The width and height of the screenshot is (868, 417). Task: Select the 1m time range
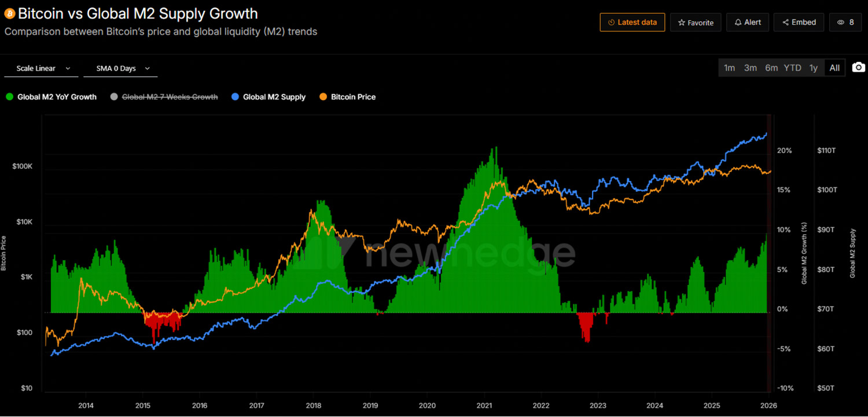(x=729, y=68)
